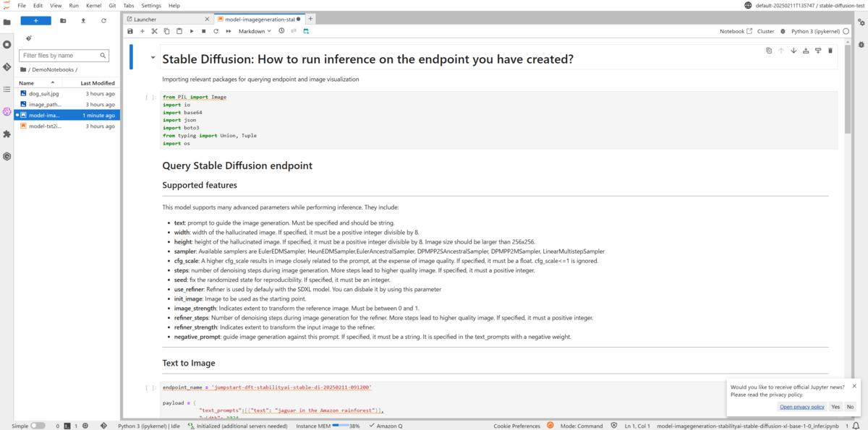Image resolution: width=868 pixels, height=430 pixels.
Task: Refresh the file browser list
Action: 103,21
